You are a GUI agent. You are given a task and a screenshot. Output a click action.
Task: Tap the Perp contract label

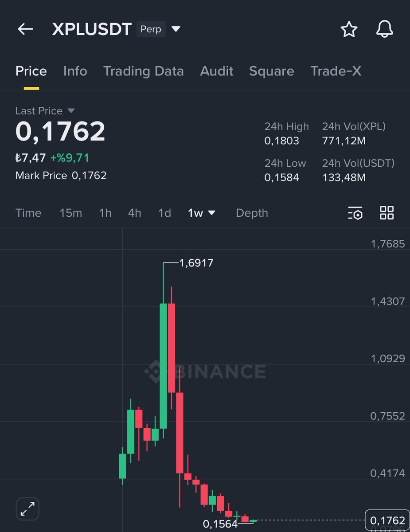(x=151, y=29)
